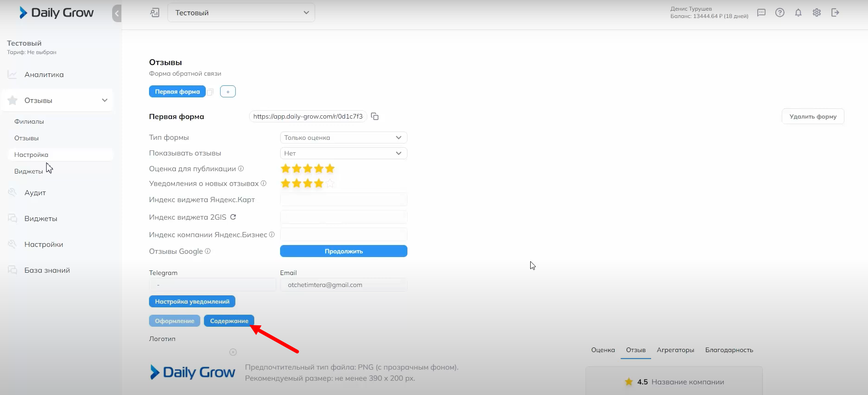Click the logout icon in header
868x395 pixels.
835,13
